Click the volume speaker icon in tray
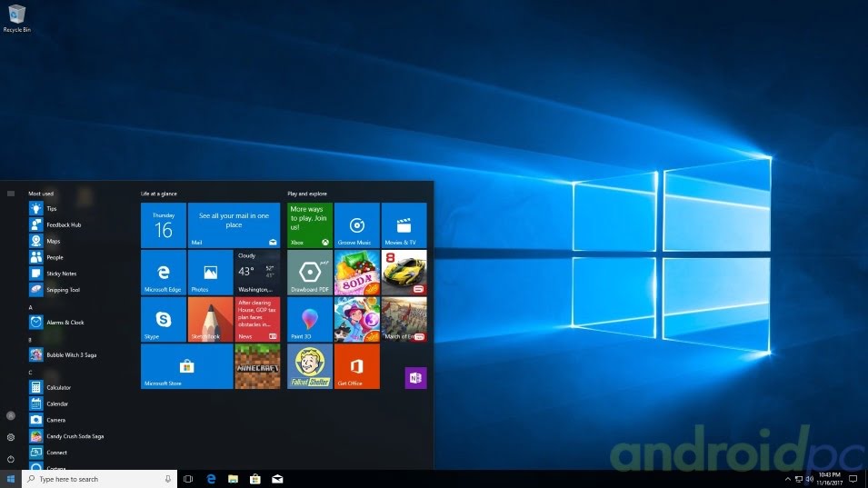This screenshot has height=488, width=868. tap(809, 479)
